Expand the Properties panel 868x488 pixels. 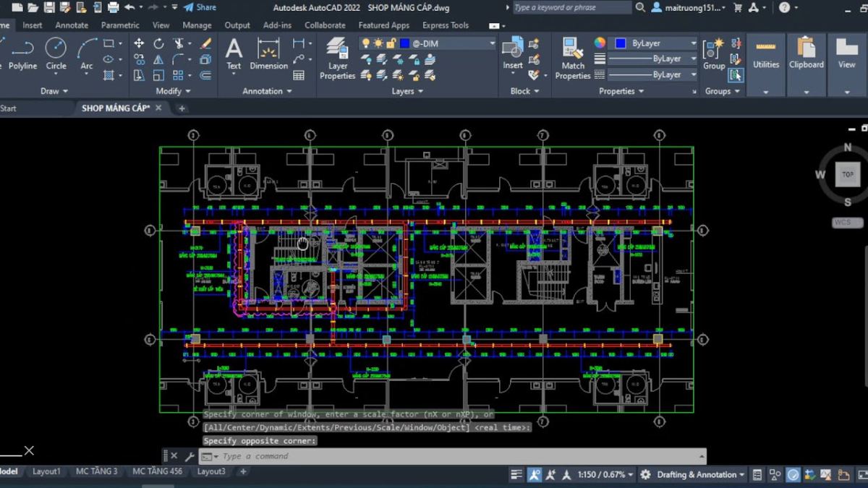coord(621,91)
